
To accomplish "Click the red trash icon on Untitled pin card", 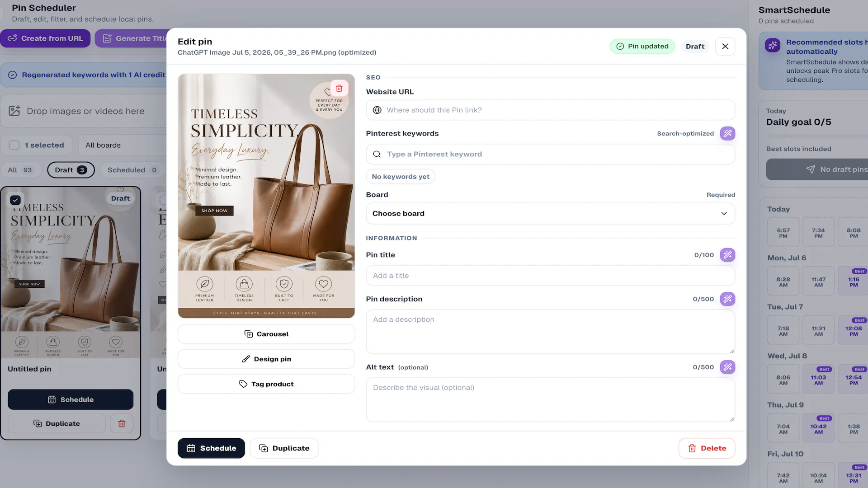I will (x=122, y=423).
